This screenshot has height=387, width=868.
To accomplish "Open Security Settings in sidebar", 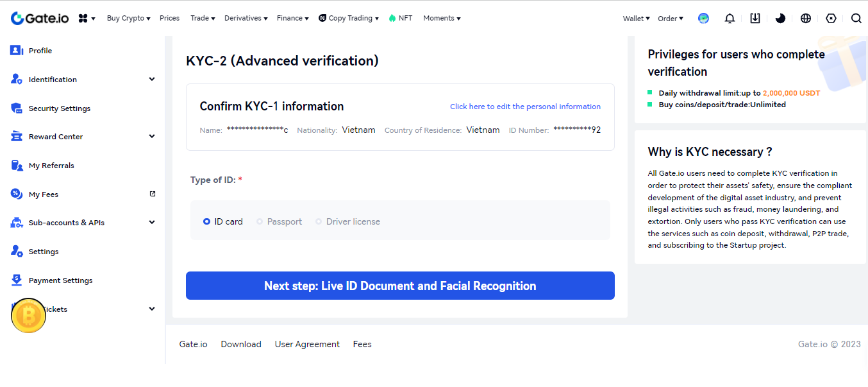I will [x=60, y=108].
